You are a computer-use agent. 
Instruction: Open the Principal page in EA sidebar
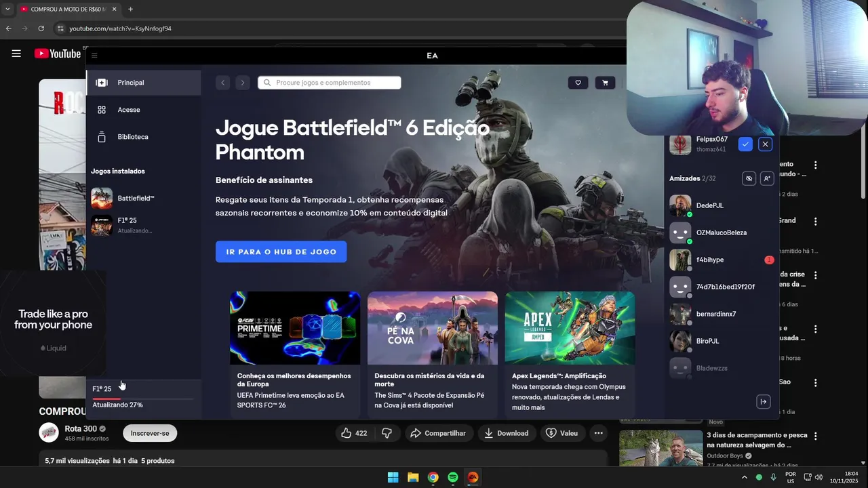pyautogui.click(x=144, y=83)
